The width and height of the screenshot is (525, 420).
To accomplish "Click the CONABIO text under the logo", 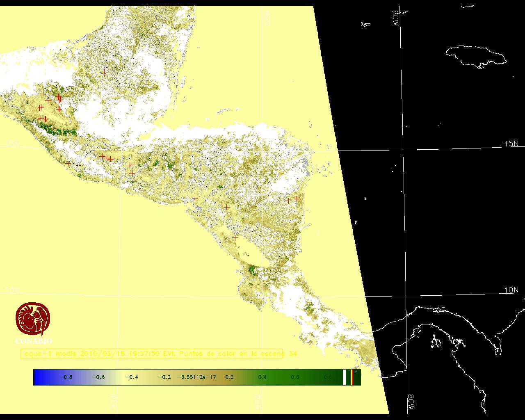I will tap(34, 341).
